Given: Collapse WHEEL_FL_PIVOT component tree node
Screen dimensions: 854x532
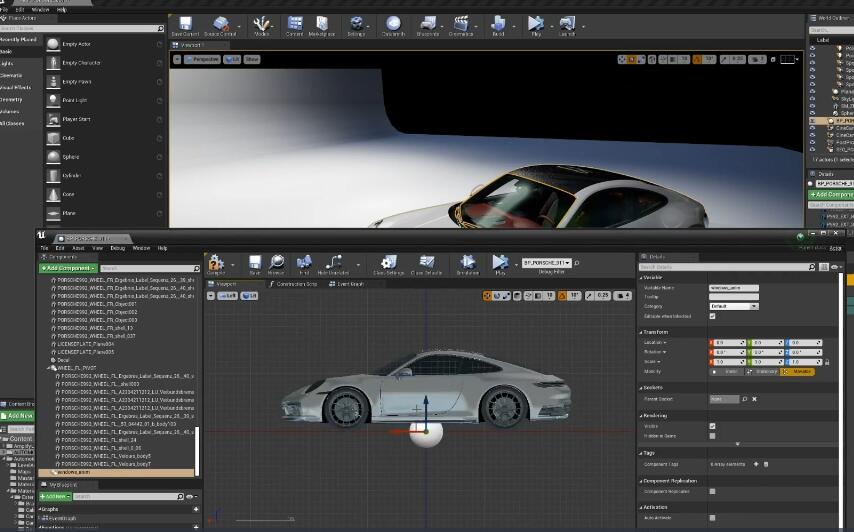Looking at the screenshot, I should (x=49, y=368).
